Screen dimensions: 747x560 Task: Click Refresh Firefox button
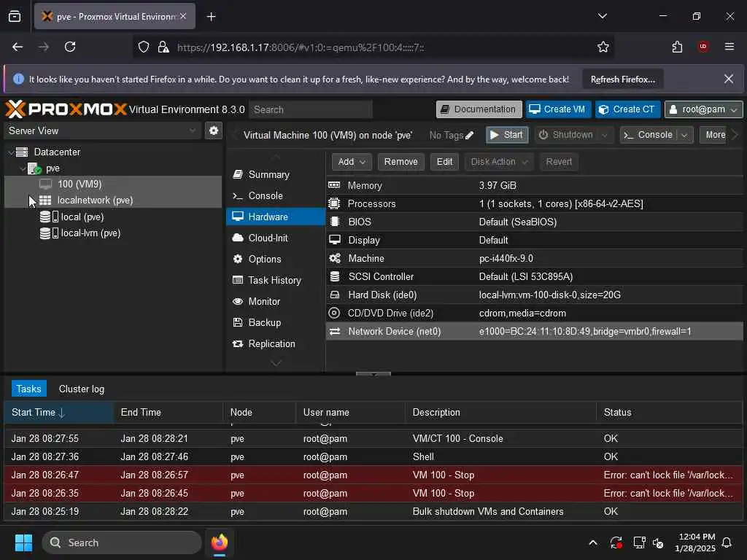[623, 79]
